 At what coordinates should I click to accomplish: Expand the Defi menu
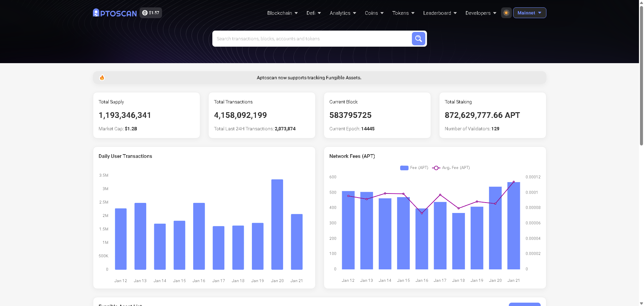coord(313,13)
